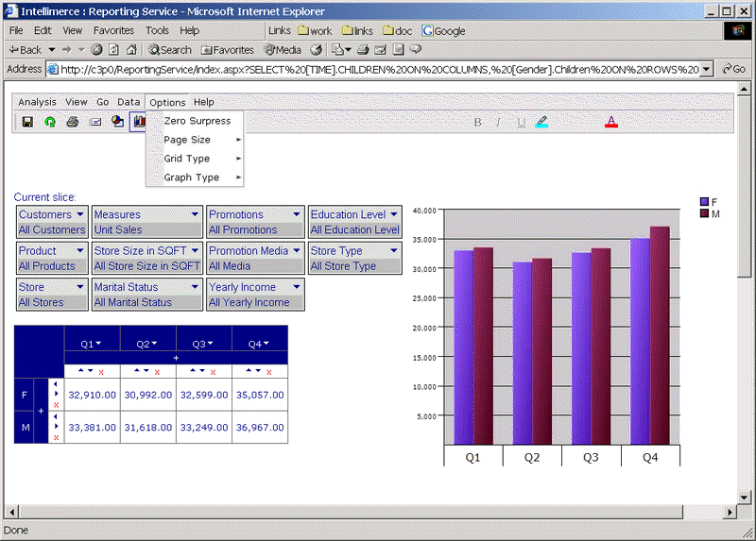Select Zero Surpress menu option
756x541 pixels.
click(195, 121)
